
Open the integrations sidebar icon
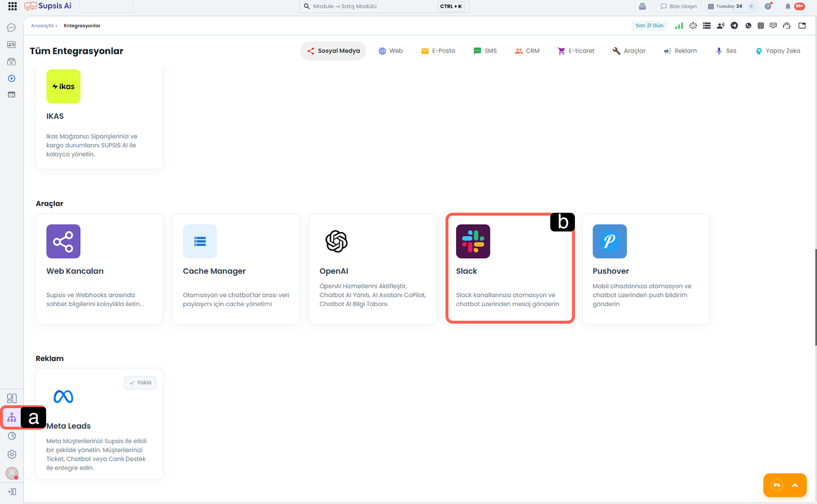coord(12,418)
